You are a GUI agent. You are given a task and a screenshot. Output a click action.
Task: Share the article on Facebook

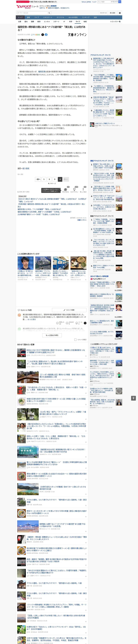click(46, 35)
